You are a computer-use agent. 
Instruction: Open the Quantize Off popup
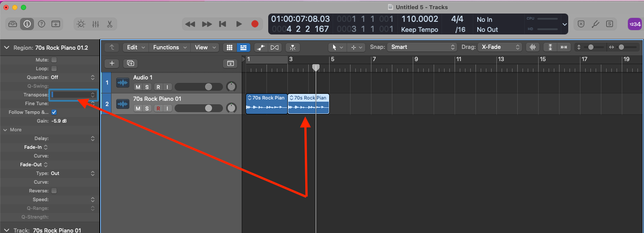pos(73,77)
